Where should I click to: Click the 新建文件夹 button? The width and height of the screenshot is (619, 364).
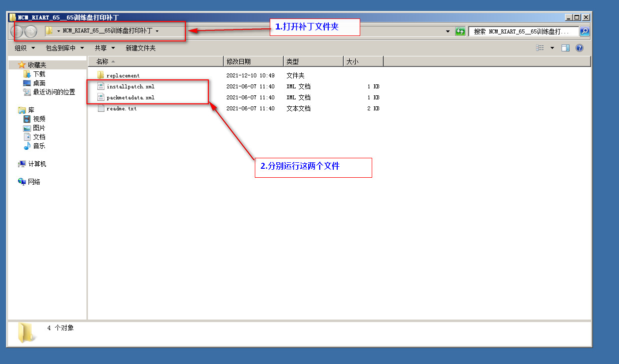point(140,48)
